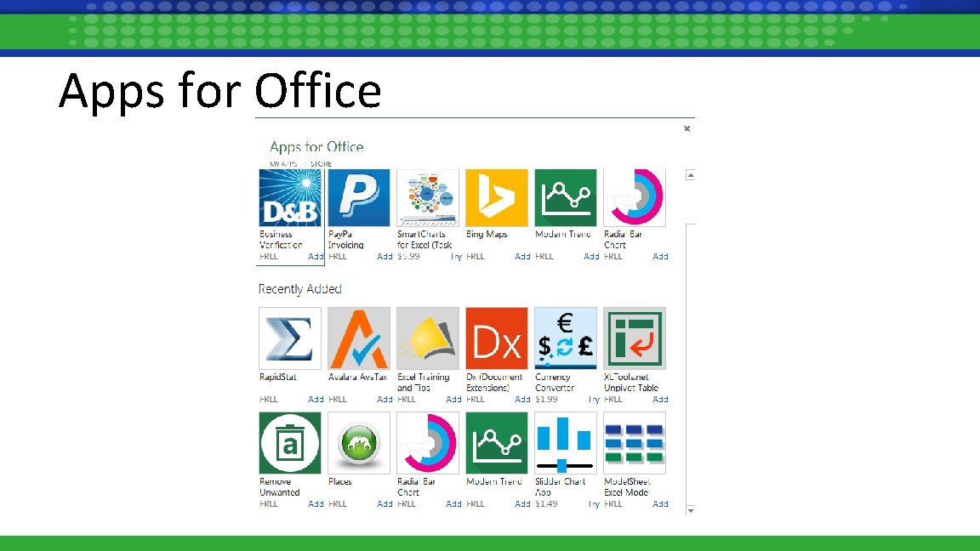Add Radial Bar Chart from the bottom row
Image resolution: width=980 pixels, height=551 pixels.
[453, 503]
